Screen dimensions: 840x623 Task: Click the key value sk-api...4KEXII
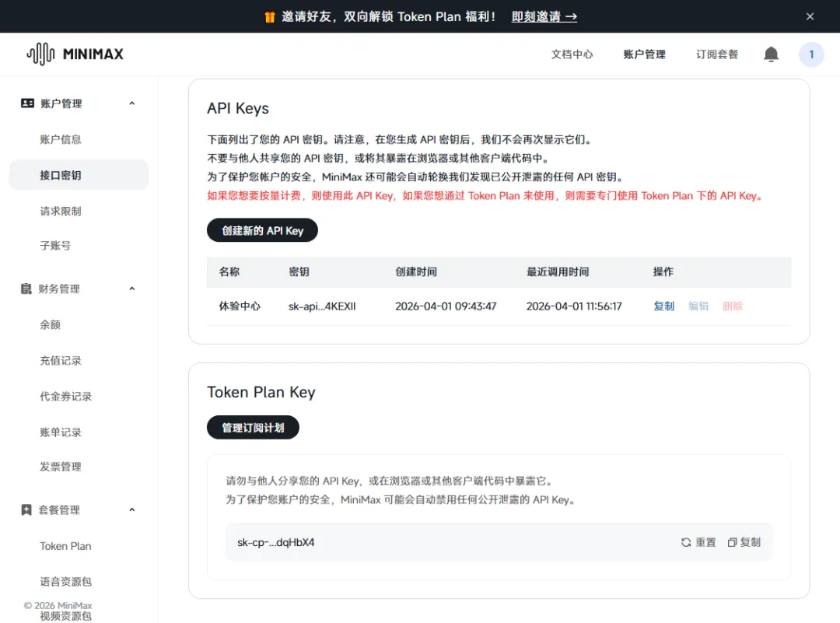(322, 306)
